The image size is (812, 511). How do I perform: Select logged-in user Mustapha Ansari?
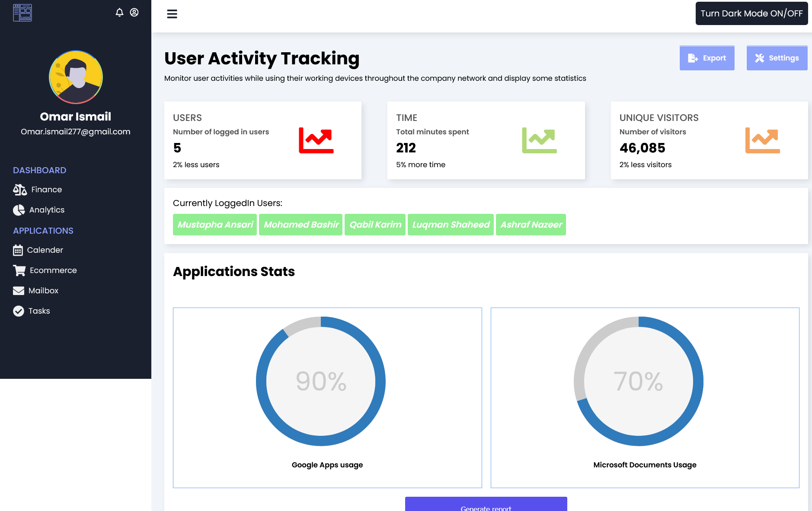point(214,225)
